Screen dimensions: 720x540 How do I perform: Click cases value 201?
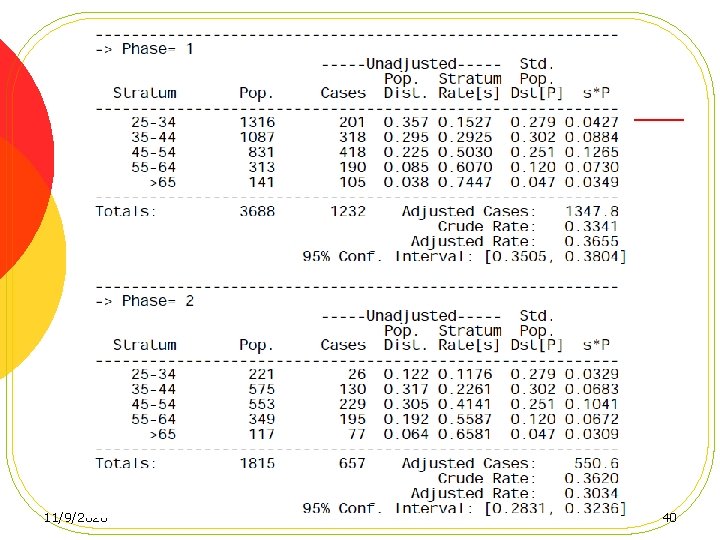(x=352, y=122)
